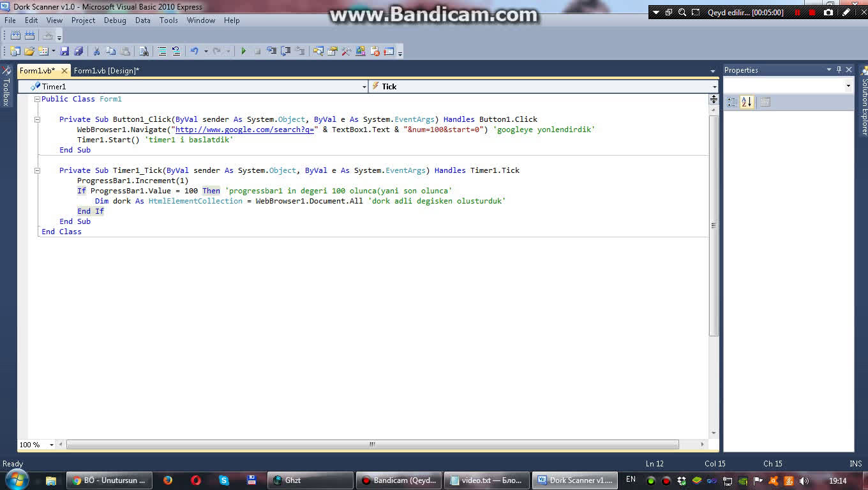This screenshot has height=490, width=868.
Task: Toggle auto-hide pin on Properties panel
Action: click(x=839, y=70)
